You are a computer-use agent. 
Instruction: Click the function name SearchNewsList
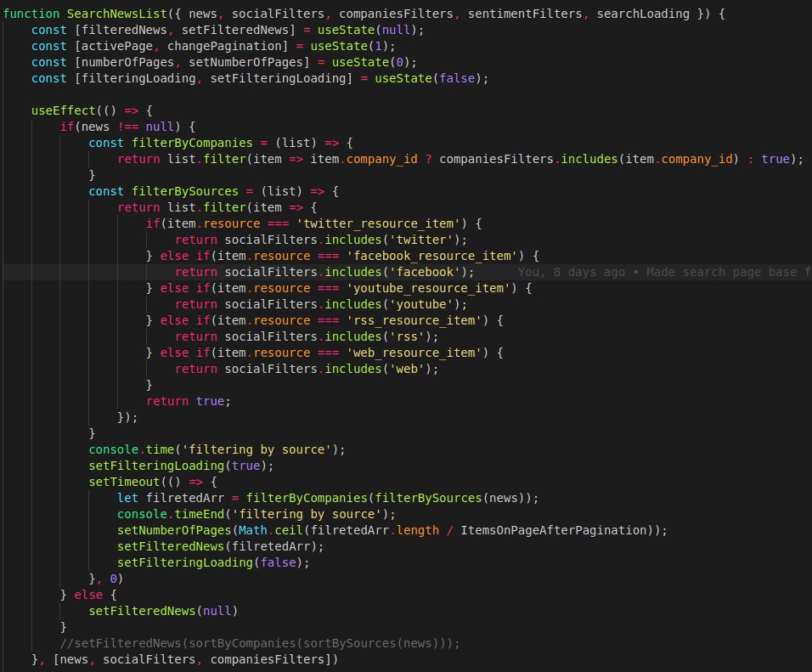coord(117,14)
